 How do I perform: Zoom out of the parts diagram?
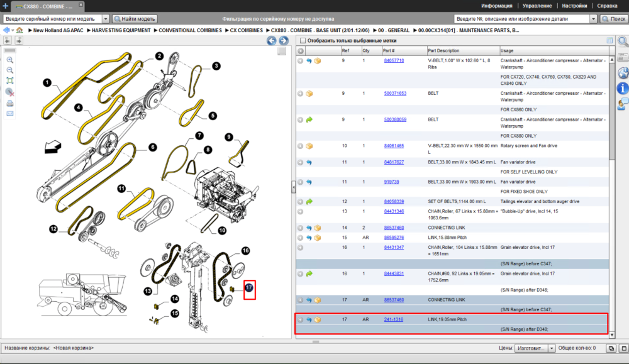point(10,70)
